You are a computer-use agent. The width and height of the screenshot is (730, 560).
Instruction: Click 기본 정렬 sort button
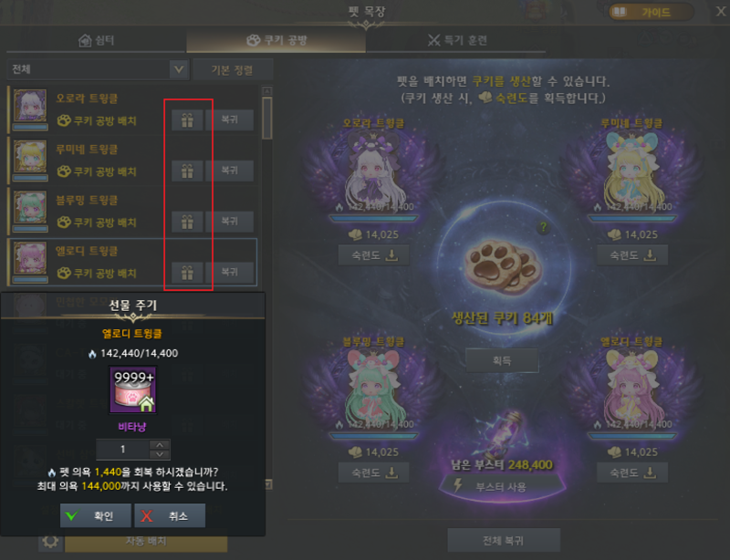[x=233, y=69]
